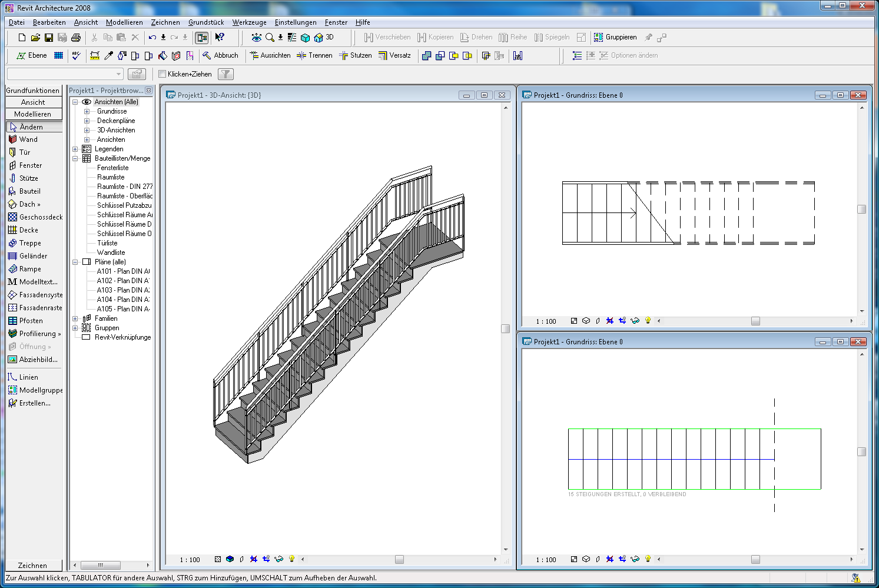Screen dimensions: 879x588
Task: Open the Modellieren menu
Action: coord(124,22)
